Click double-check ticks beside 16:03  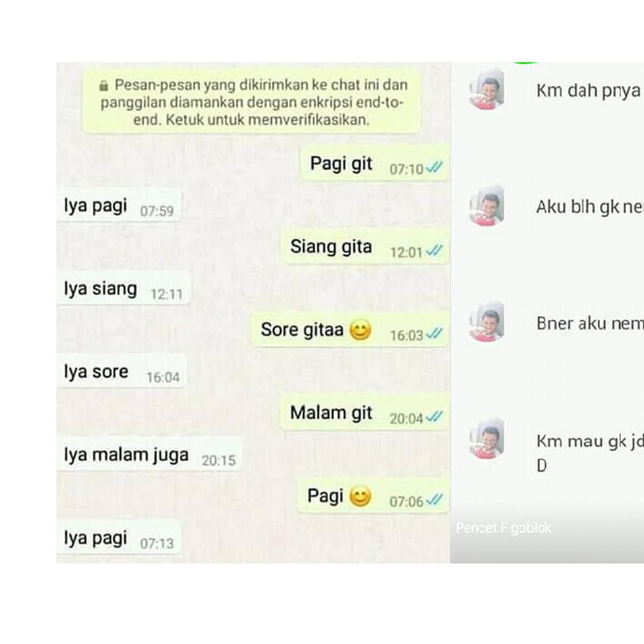[x=434, y=334]
